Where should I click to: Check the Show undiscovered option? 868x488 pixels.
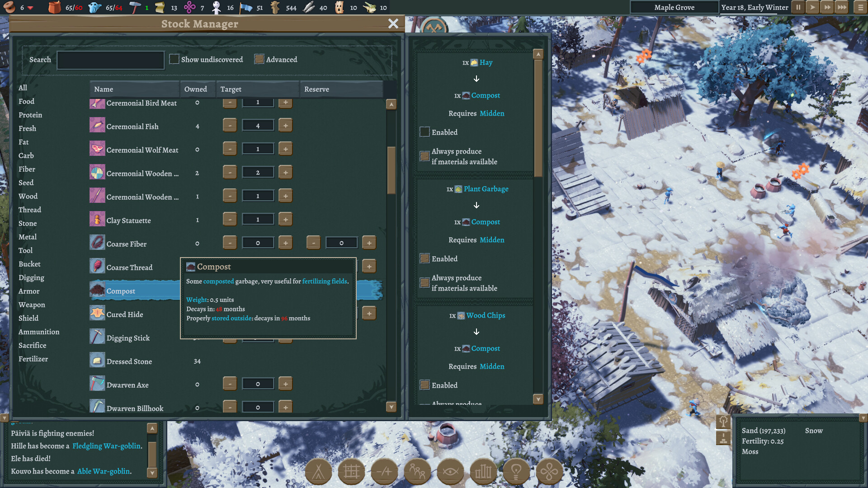click(x=174, y=59)
